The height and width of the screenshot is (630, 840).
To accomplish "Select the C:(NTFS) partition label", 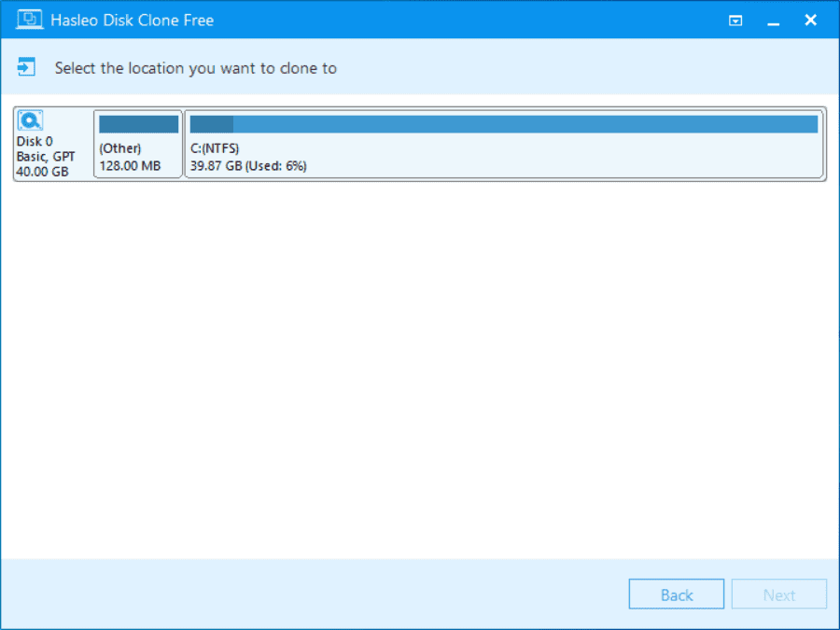I will click(x=215, y=148).
